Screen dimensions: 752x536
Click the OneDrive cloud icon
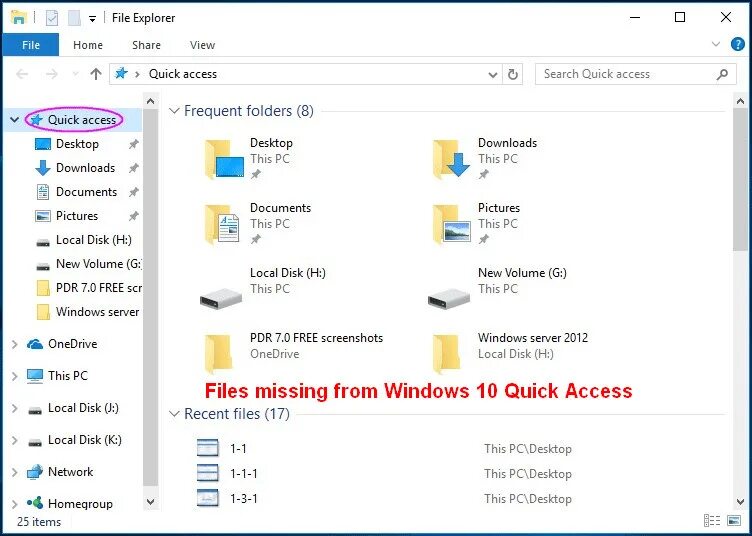point(35,344)
